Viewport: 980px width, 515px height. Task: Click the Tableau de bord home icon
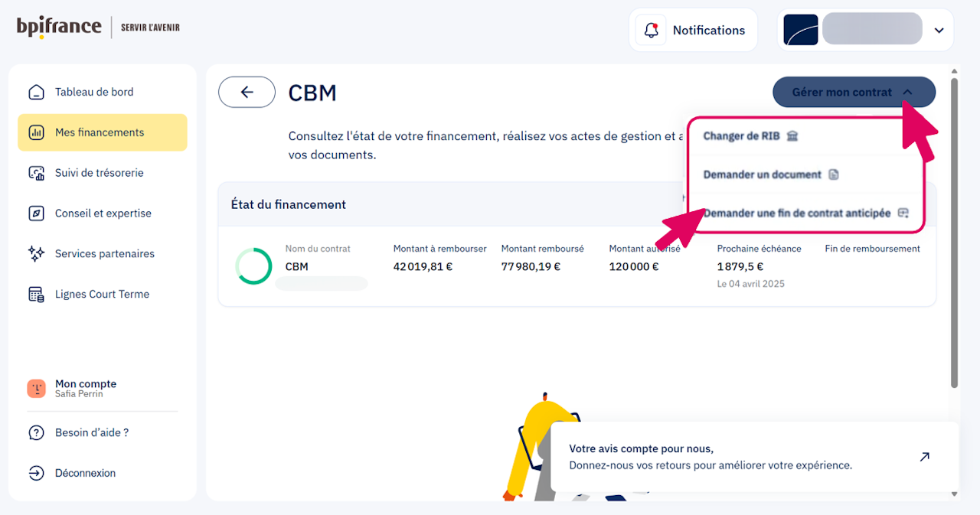pos(36,93)
